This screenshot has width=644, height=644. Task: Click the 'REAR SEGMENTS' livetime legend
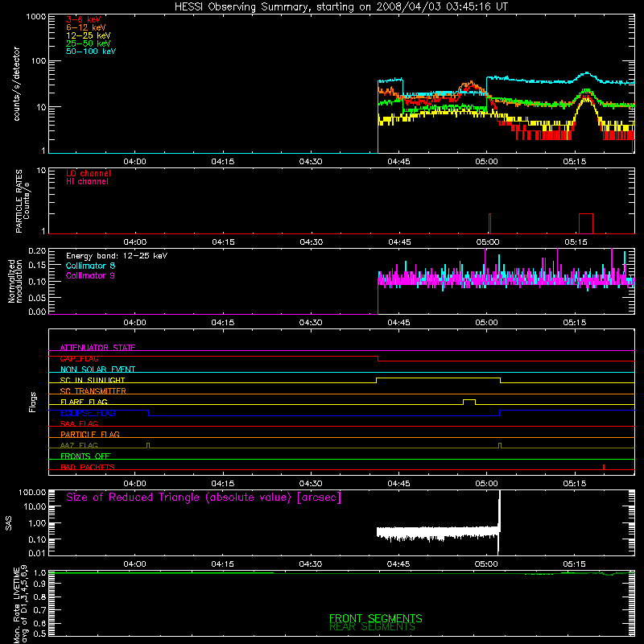pyautogui.click(x=372, y=627)
